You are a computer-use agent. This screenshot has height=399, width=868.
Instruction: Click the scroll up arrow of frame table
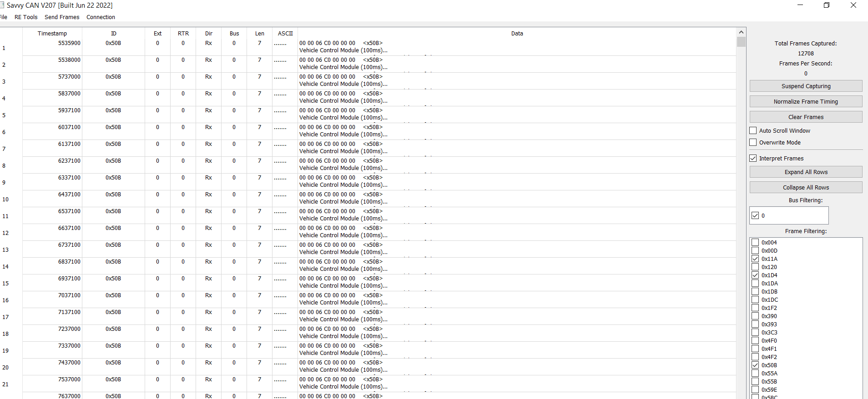(x=741, y=32)
